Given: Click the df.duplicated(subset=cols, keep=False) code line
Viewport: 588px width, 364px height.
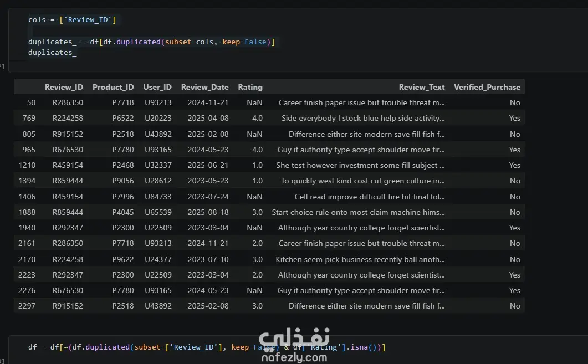Looking at the screenshot, I should pos(151,42).
